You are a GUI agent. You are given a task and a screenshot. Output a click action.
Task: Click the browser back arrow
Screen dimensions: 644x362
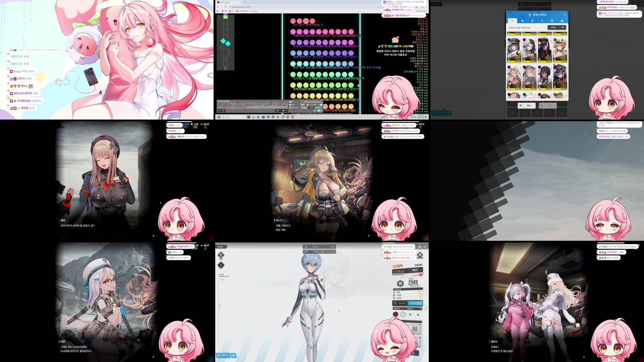point(218,7)
